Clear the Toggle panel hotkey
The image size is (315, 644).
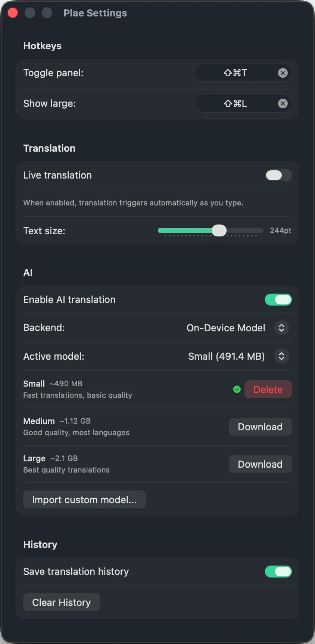(x=283, y=72)
